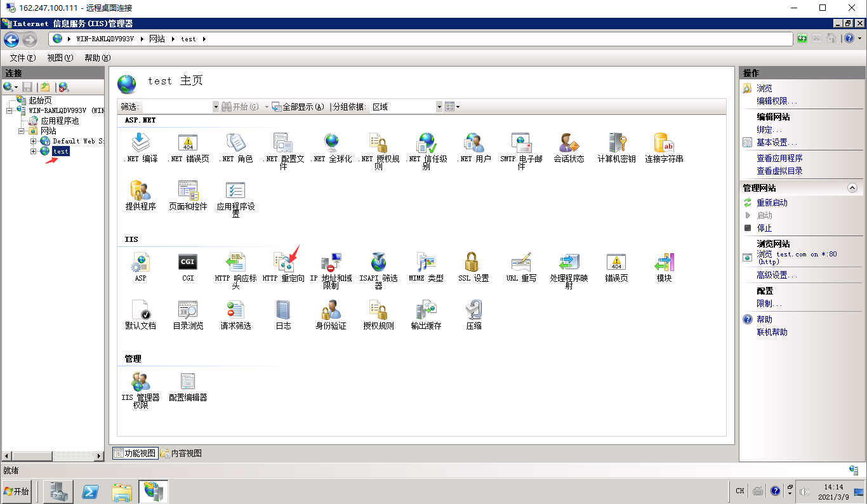This screenshot has height=504, width=867.
Task: Click the 编辑权限 link
Action: [777, 101]
